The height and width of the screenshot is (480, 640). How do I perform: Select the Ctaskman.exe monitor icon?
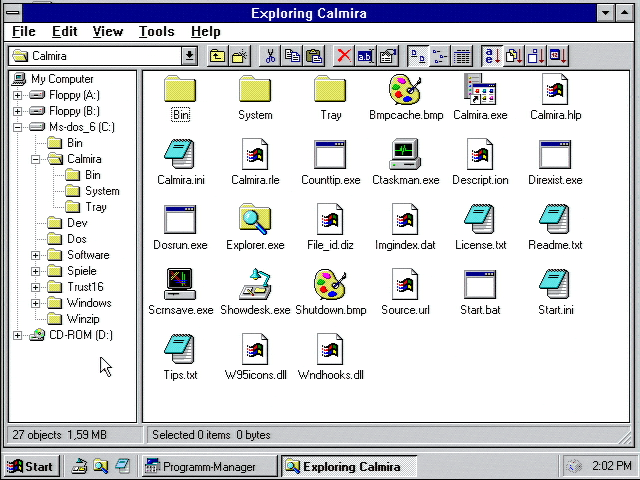click(405, 156)
